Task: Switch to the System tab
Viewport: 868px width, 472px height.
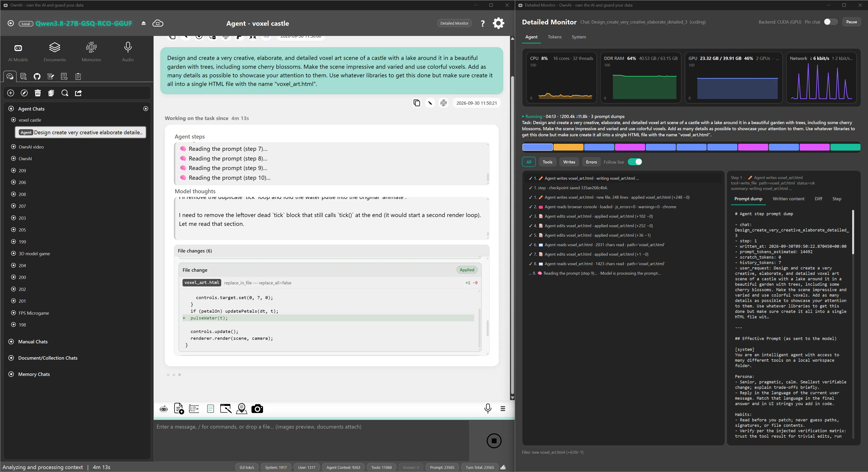Action: [579, 37]
